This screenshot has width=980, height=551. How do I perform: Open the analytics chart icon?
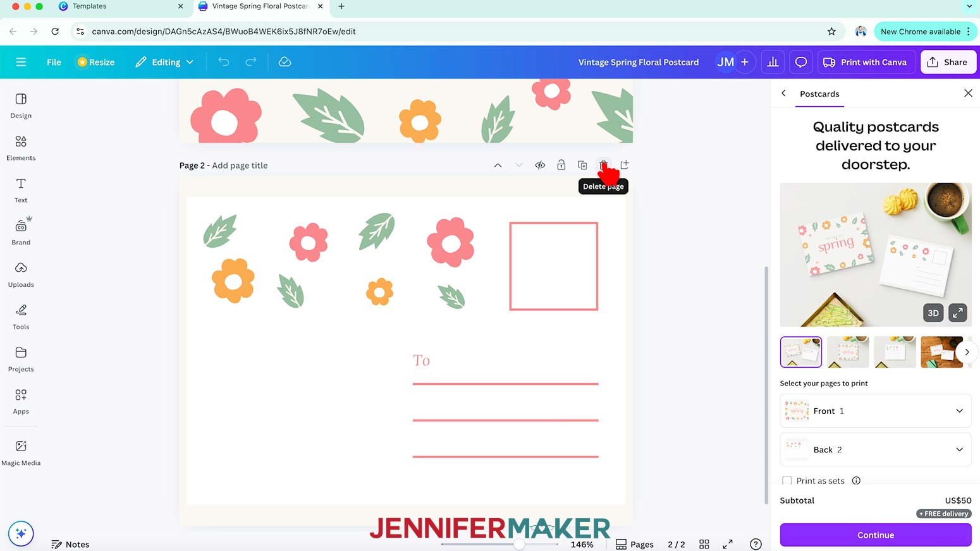(x=773, y=62)
